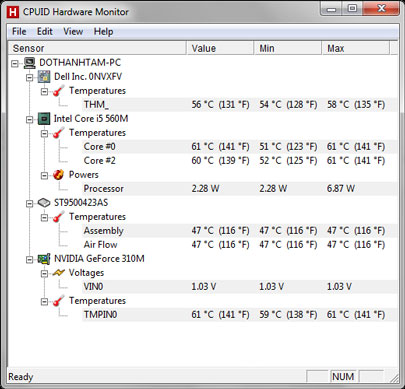Click the lightning icon beside Voltages

tap(59, 273)
